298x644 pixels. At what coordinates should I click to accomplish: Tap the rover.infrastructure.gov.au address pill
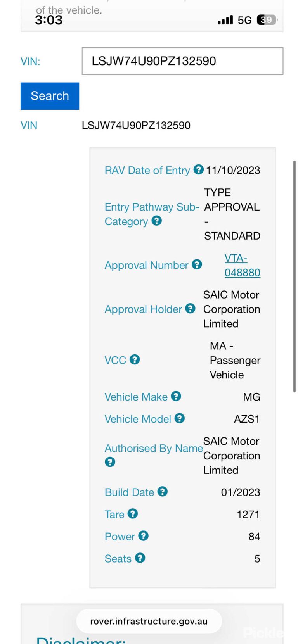[149, 621]
